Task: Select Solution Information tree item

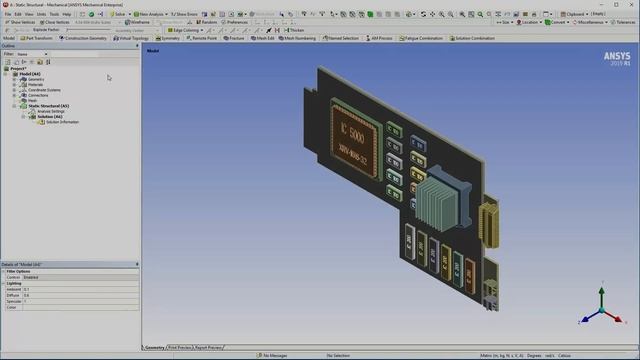Action: click(62, 122)
